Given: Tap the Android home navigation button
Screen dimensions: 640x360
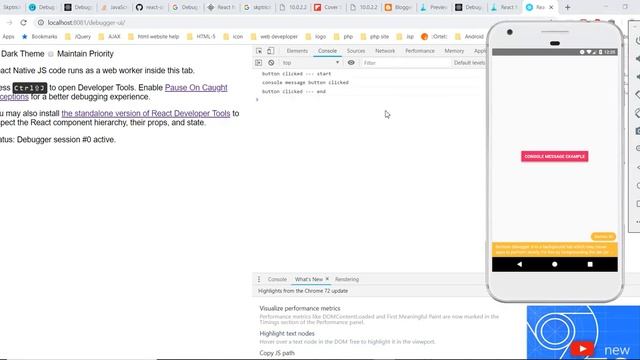Looking at the screenshot, I should pyautogui.click(x=554, y=264).
